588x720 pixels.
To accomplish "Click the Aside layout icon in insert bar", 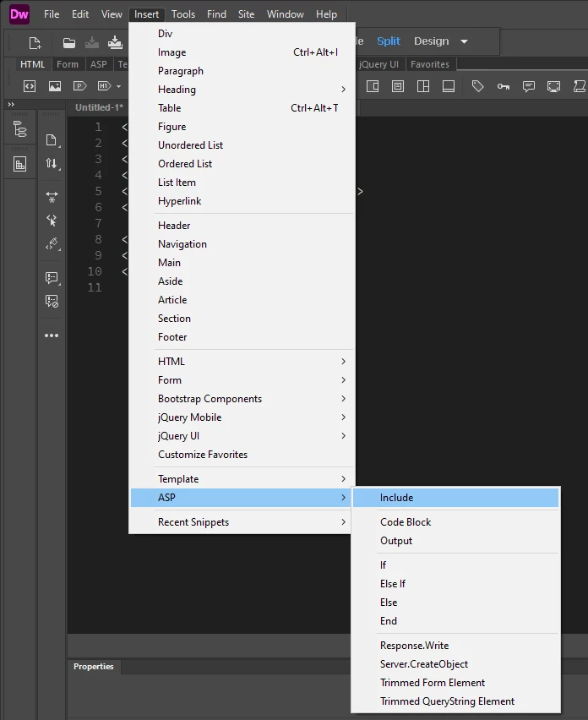I will pos(373,86).
